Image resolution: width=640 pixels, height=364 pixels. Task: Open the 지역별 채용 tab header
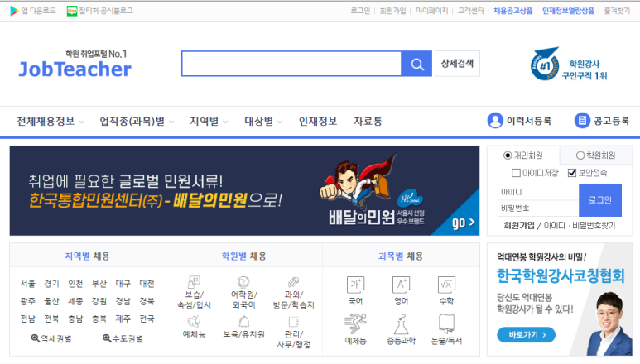pyautogui.click(x=87, y=256)
